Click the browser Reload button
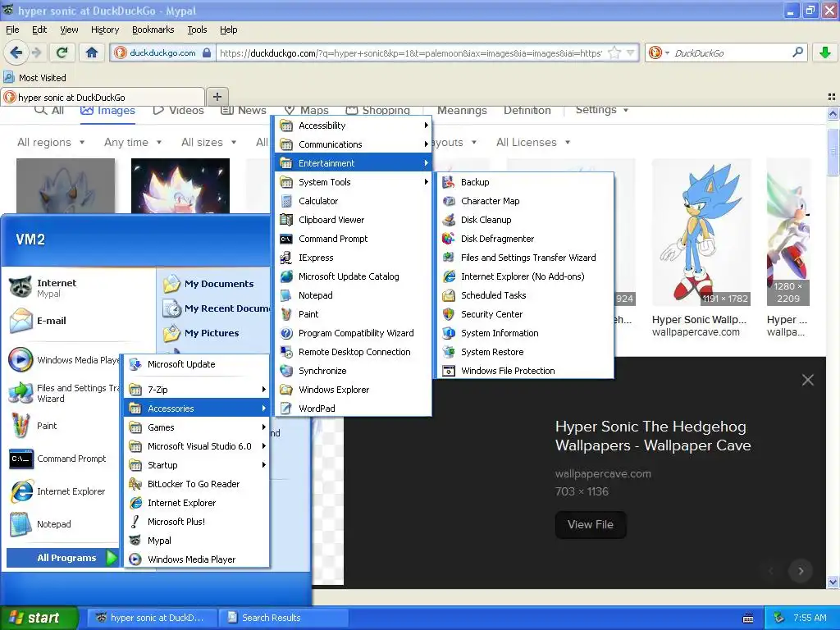 pyautogui.click(x=62, y=52)
